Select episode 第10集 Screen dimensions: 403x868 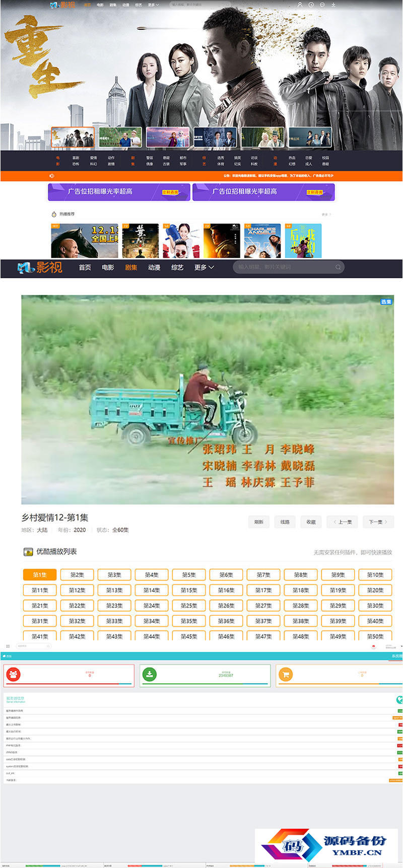(x=375, y=574)
